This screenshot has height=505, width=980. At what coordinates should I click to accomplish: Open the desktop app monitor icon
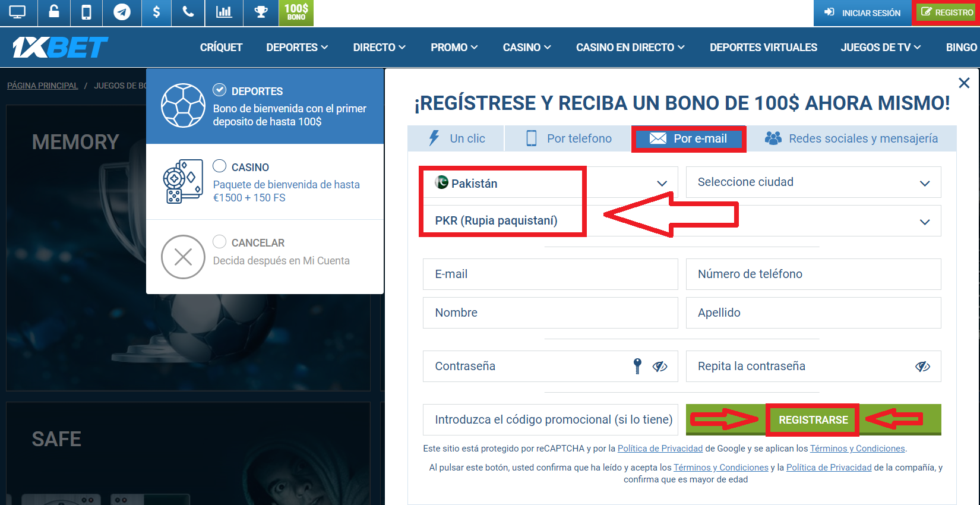click(17, 12)
